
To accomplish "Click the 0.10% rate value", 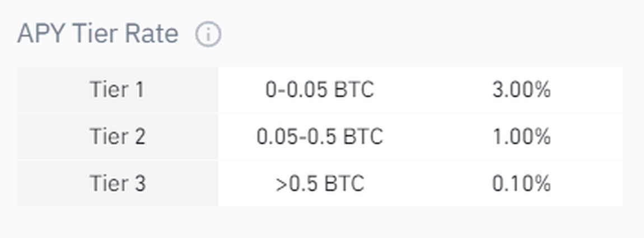I will 521,184.
